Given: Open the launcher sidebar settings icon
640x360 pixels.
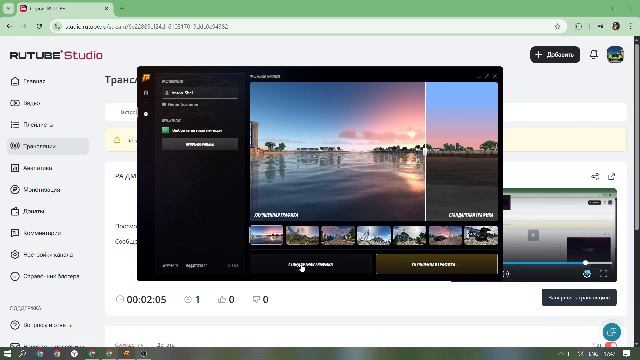Looking at the screenshot, I should (146, 114).
